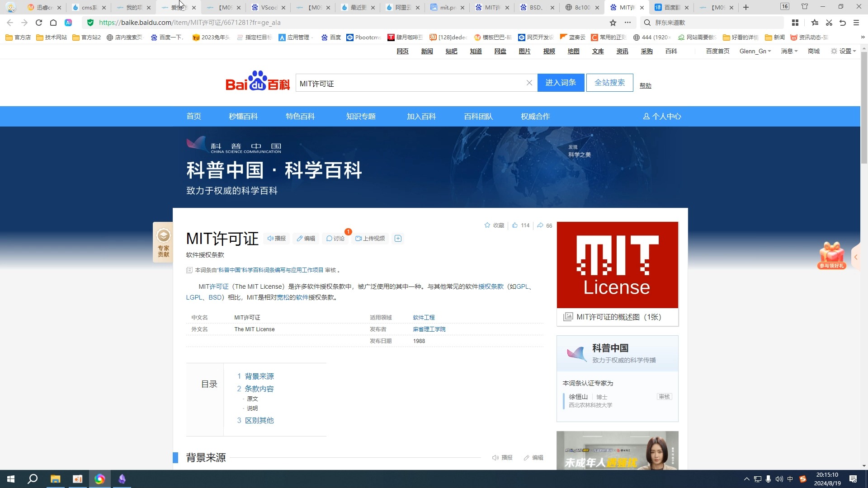Click 编辑 in the 背景来源 section header
This screenshot has width=868, height=488.
click(533, 458)
